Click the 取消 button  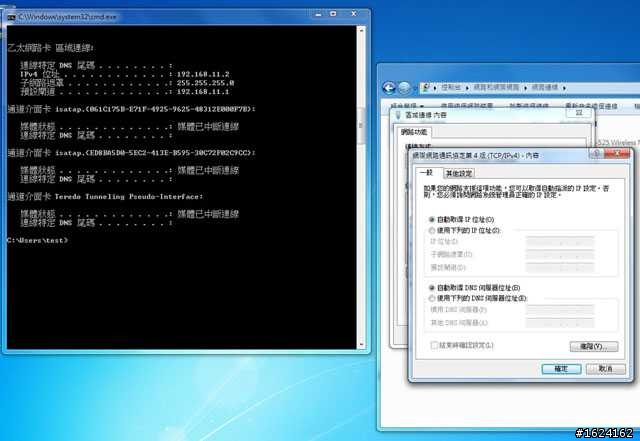(605, 369)
